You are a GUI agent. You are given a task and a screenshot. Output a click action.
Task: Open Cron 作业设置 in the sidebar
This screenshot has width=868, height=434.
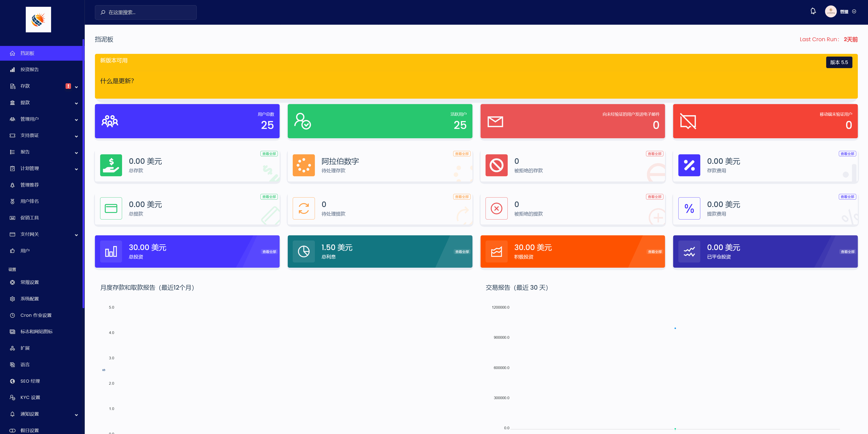pos(36,315)
